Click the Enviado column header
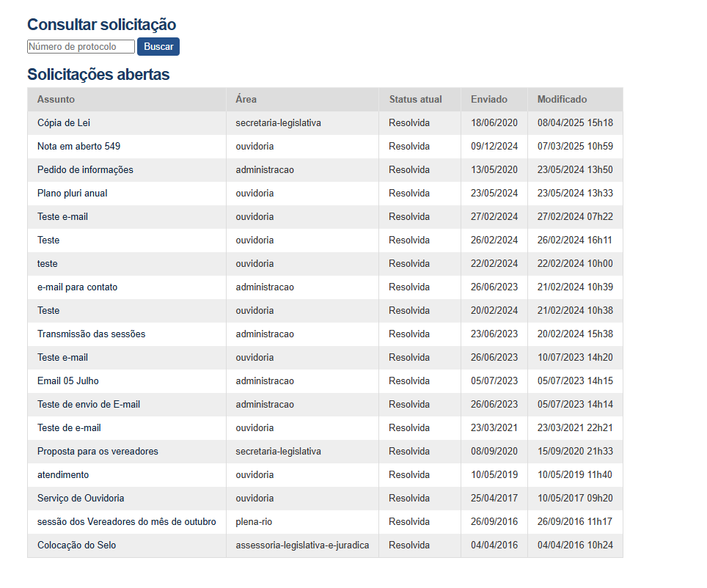 tap(488, 100)
